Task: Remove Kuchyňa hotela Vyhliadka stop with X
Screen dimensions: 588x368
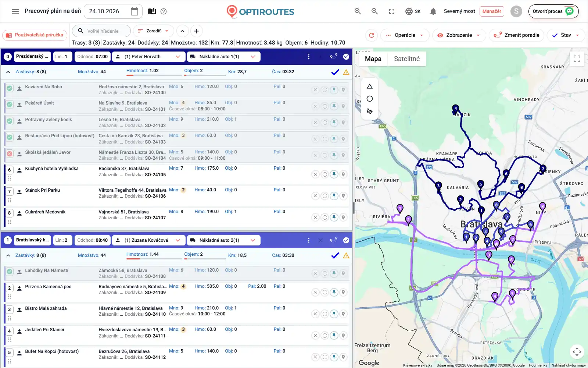Action: point(315,174)
